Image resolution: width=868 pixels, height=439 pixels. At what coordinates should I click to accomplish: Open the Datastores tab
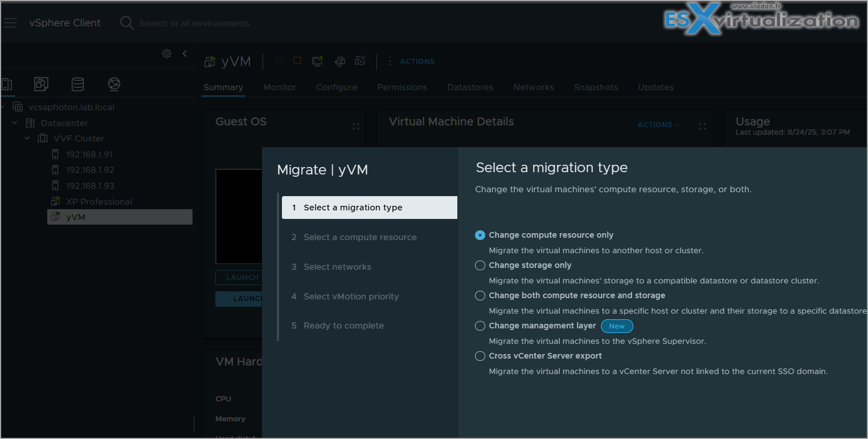pos(470,87)
